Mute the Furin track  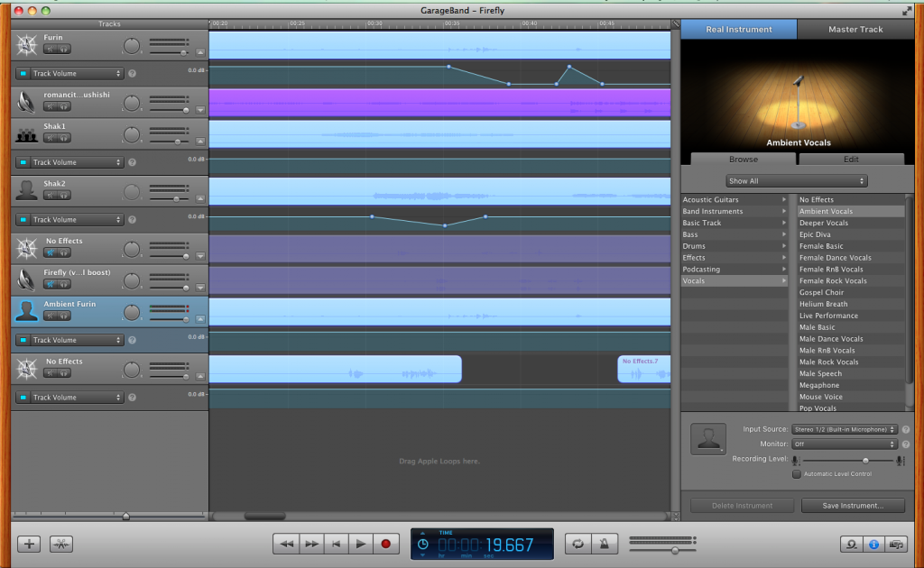[50, 49]
